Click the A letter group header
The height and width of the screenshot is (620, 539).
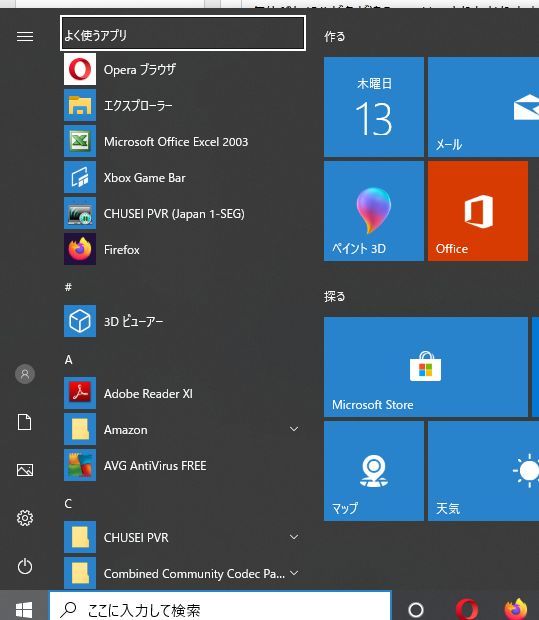pos(68,359)
